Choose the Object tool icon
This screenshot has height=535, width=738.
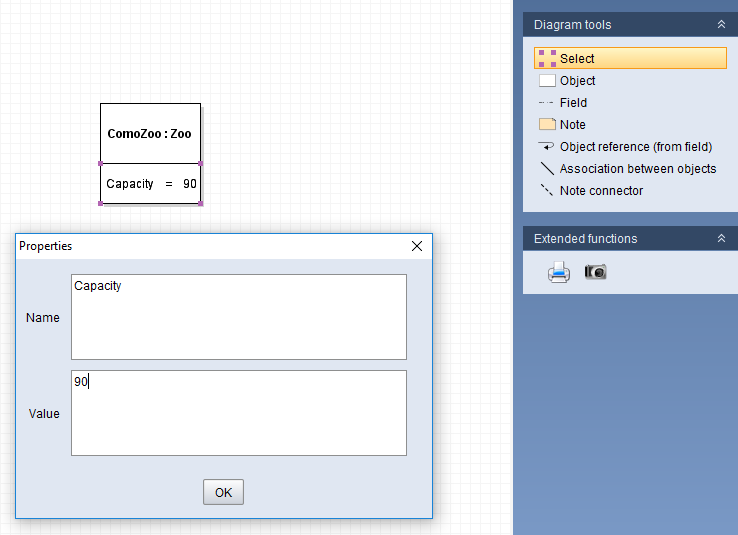[x=547, y=81]
